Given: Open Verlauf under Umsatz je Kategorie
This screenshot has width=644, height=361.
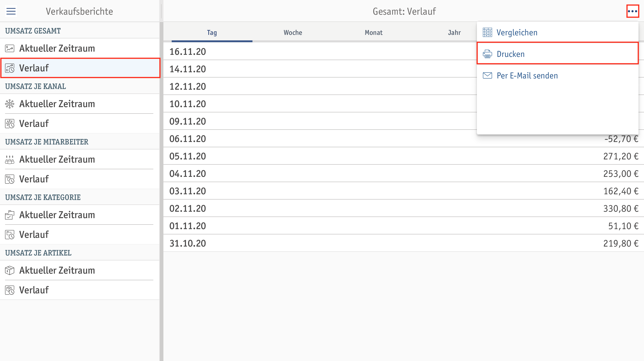Looking at the screenshot, I should click(x=79, y=235).
